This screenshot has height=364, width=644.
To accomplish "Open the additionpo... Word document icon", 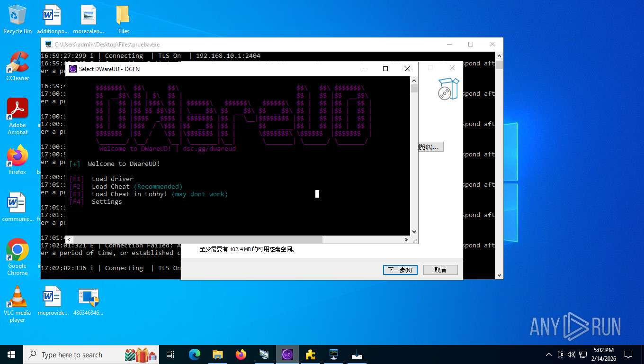I will 53,19.
